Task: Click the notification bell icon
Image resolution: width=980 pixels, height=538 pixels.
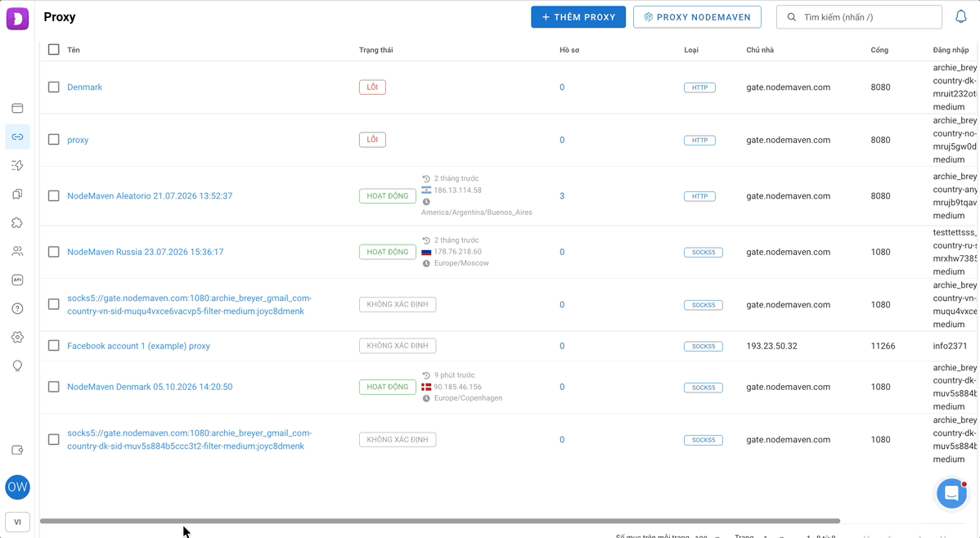Action: pyautogui.click(x=961, y=17)
